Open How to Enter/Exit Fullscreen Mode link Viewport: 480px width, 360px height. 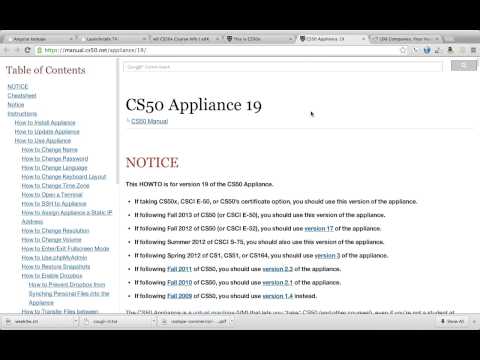[66, 249]
